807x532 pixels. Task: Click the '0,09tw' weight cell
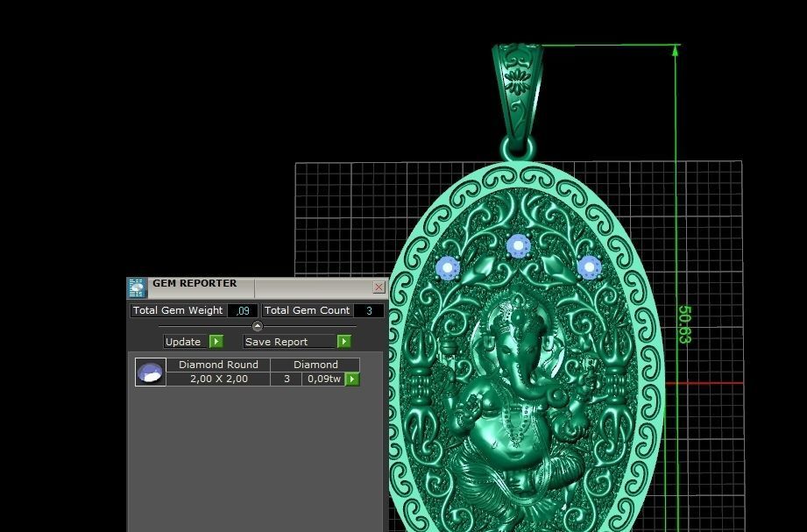click(323, 379)
